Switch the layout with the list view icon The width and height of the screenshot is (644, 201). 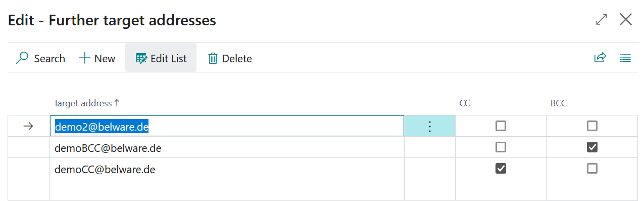pos(625,58)
